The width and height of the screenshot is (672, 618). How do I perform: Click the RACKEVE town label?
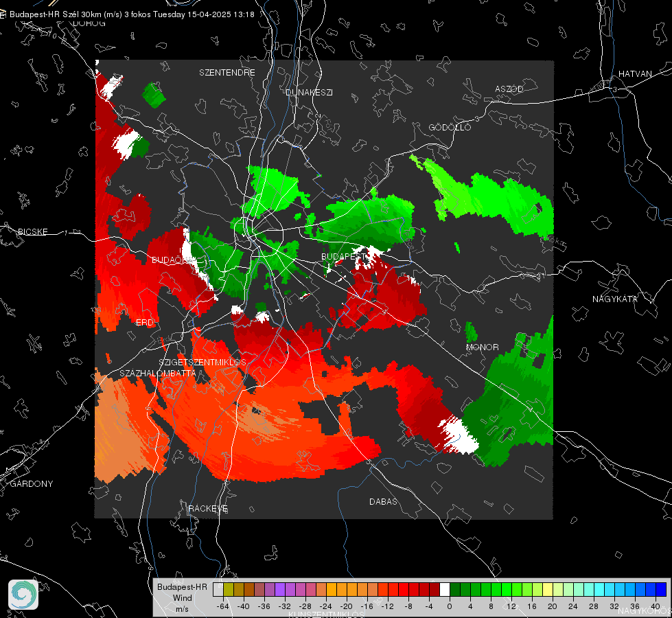(208, 509)
